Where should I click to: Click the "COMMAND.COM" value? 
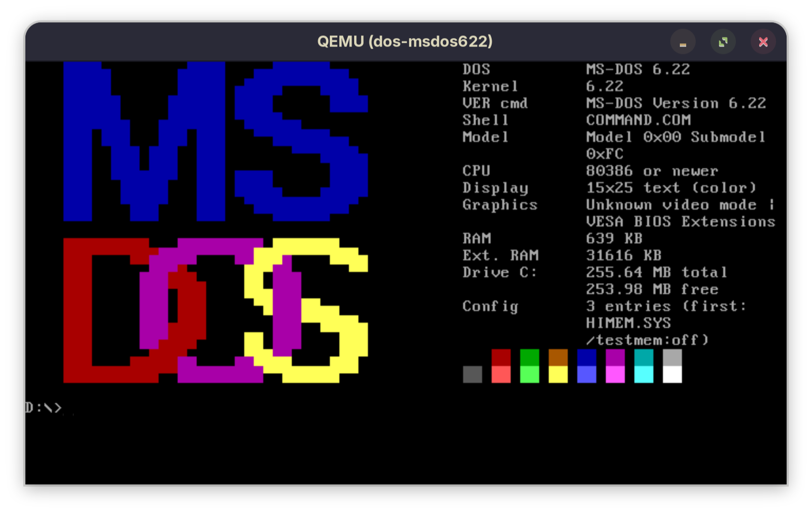(x=638, y=120)
